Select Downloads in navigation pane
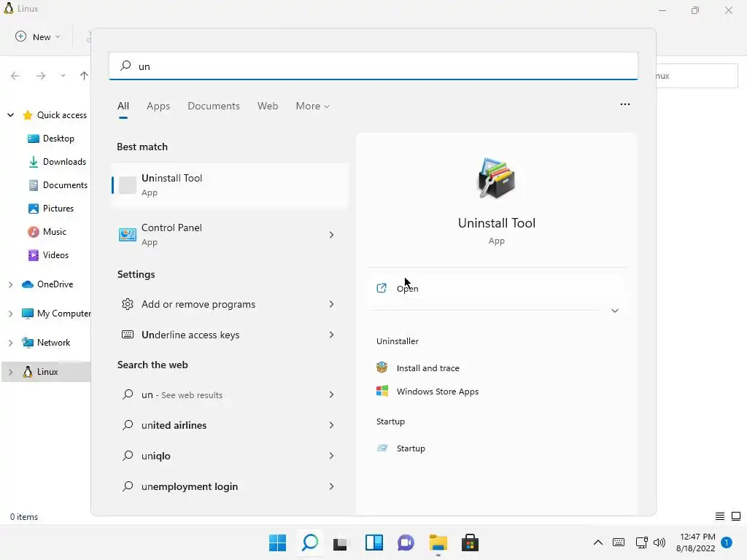Image resolution: width=747 pixels, height=560 pixels. point(57,162)
